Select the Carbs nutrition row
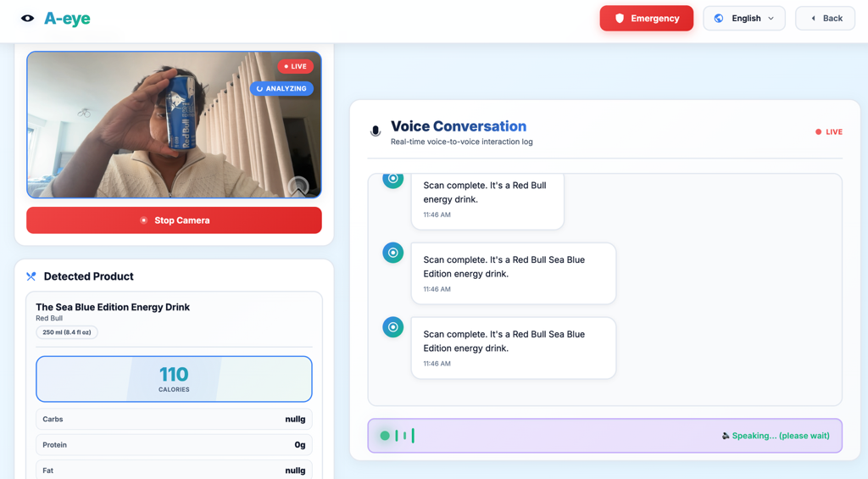The width and height of the screenshot is (868, 479). 174,419
